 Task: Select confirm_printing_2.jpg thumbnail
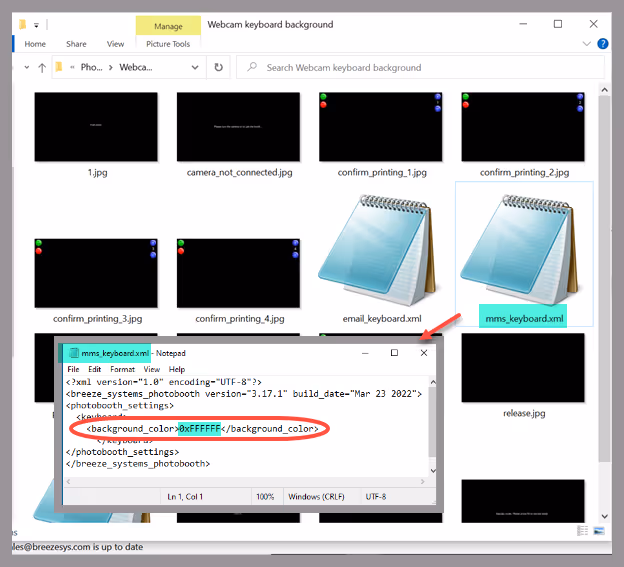coord(523,127)
